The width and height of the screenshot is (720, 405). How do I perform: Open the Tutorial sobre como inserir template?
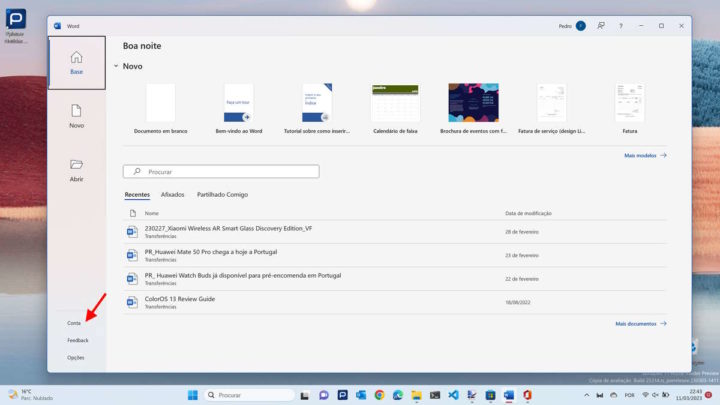(x=317, y=108)
